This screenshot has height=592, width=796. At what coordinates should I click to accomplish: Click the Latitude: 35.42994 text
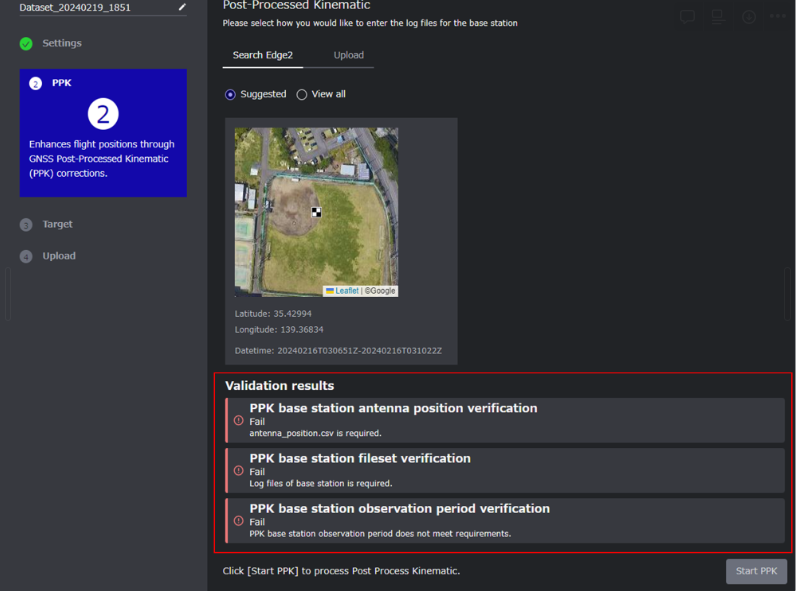pos(273,314)
